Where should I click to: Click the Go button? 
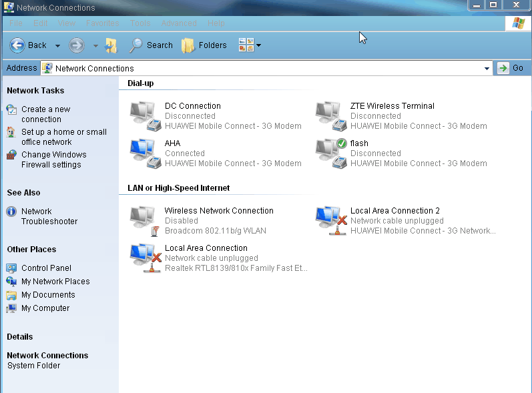510,68
